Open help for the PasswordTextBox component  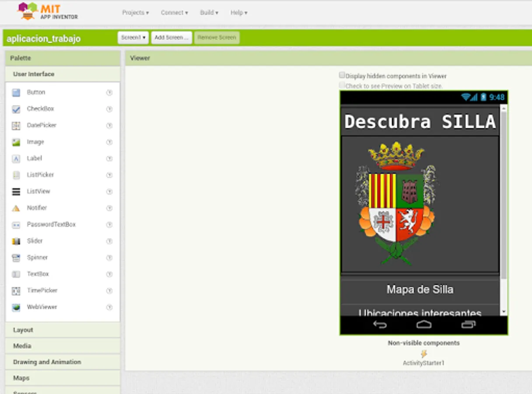pos(109,225)
